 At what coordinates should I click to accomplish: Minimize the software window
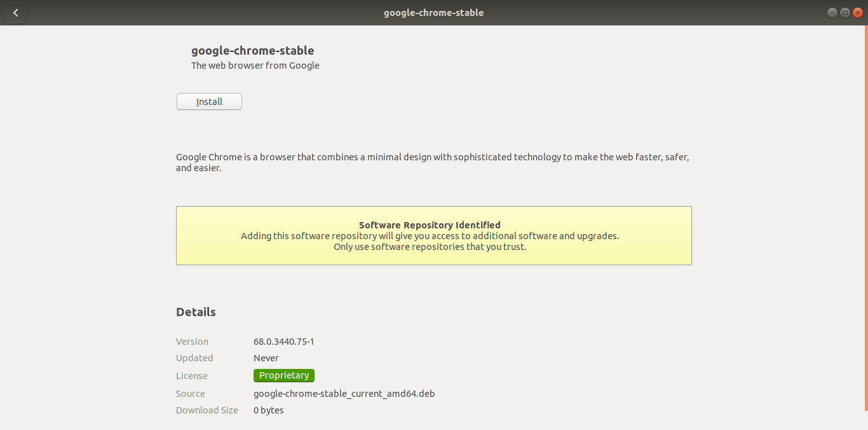[x=832, y=13]
